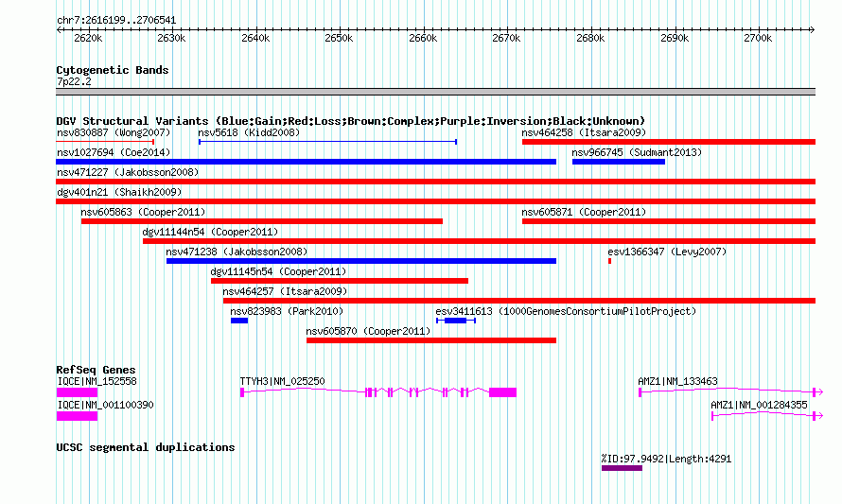The image size is (842, 504).
Task: Click the nsv823983 (Park2010) blue block
Action: pos(239,321)
